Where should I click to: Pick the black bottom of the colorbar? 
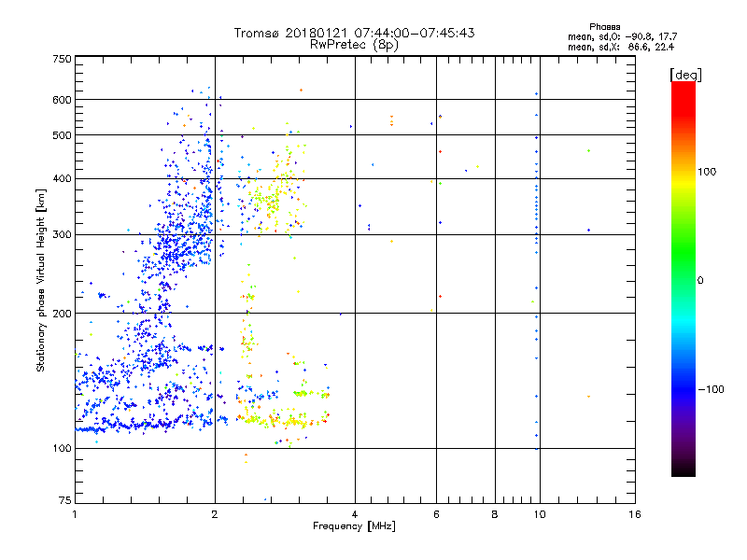[684, 469]
